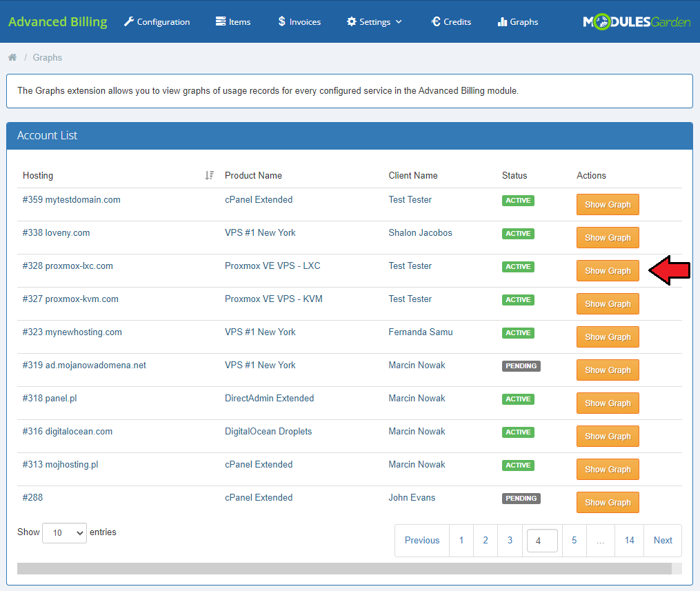
Task: Show Graph for #338 loveny.com
Action: (608, 237)
